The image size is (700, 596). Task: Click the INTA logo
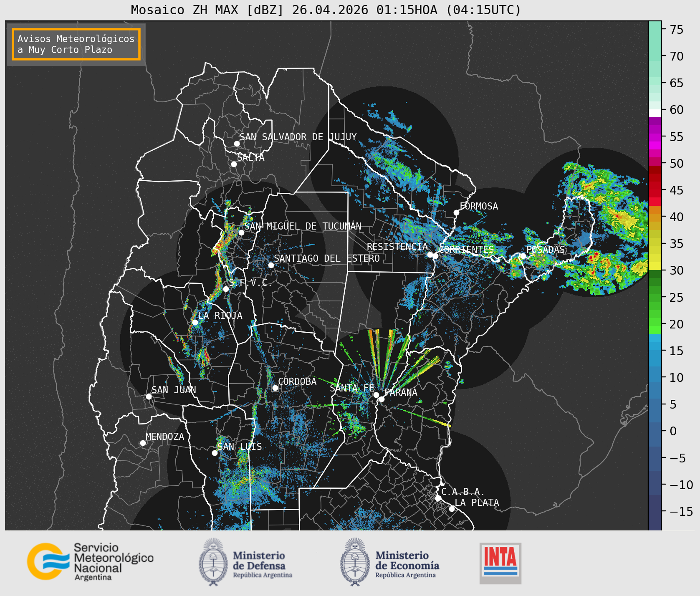(x=500, y=563)
